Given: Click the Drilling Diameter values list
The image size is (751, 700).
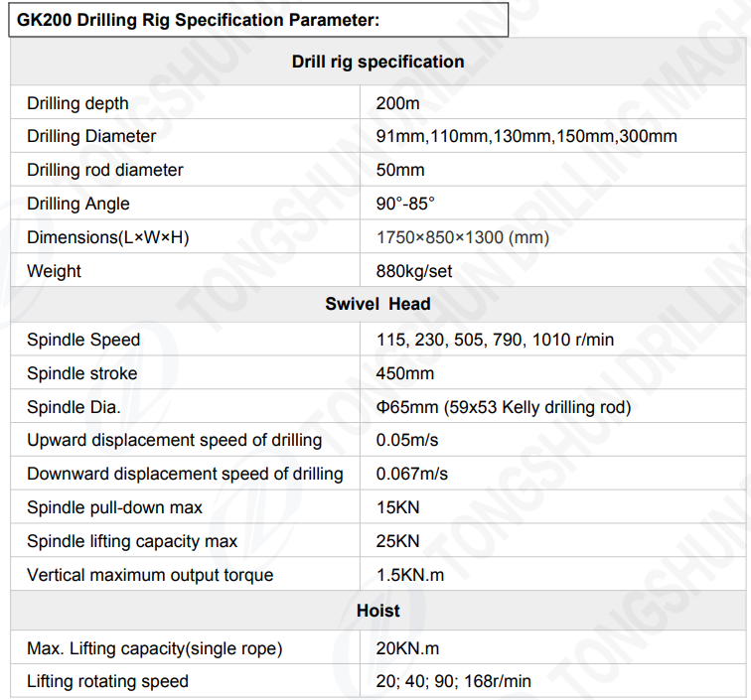Looking at the screenshot, I should pos(526,136).
